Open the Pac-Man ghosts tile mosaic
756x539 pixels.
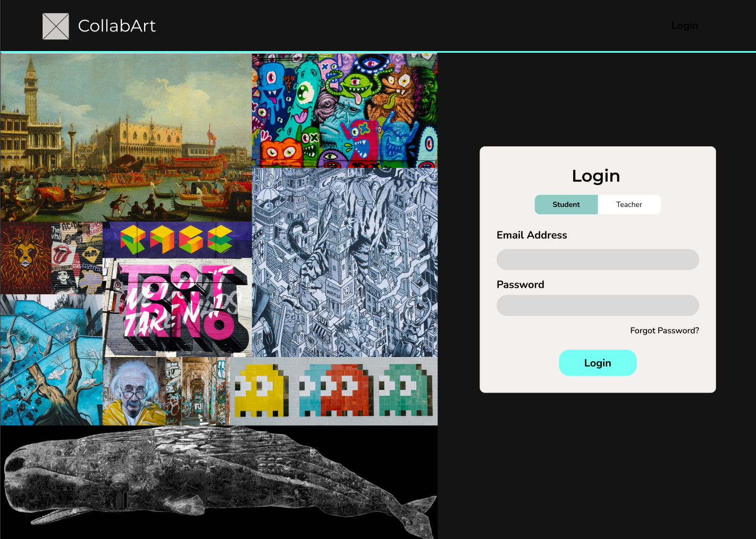[333, 391]
